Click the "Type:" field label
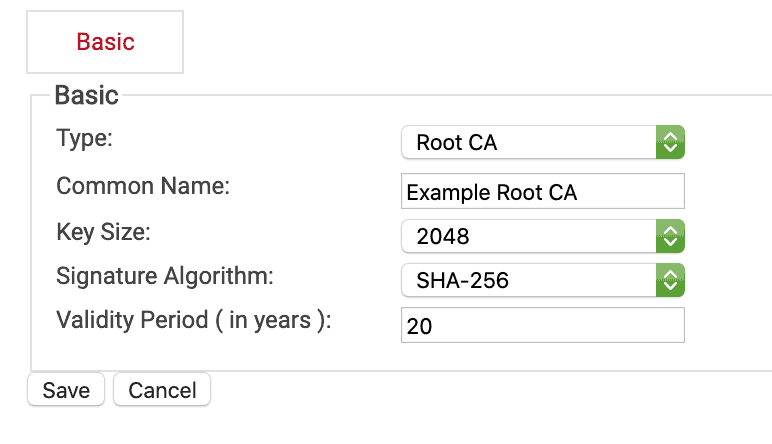This screenshot has height=444, width=772. [85, 138]
